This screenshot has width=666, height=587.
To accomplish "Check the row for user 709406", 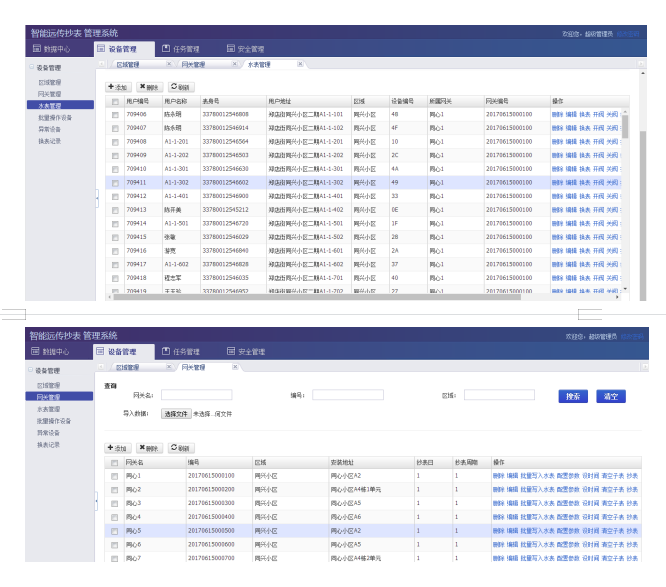I will click(x=115, y=115).
